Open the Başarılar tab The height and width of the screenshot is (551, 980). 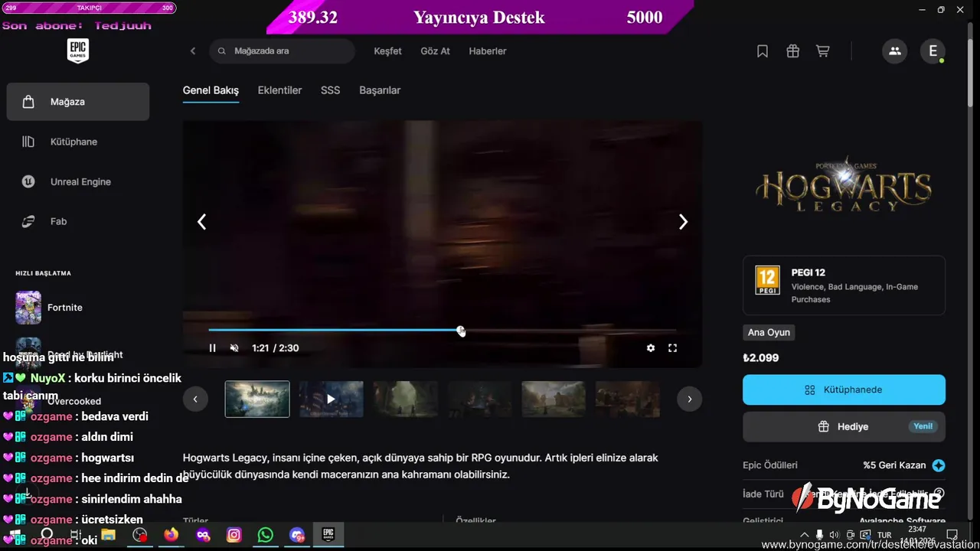point(380,90)
